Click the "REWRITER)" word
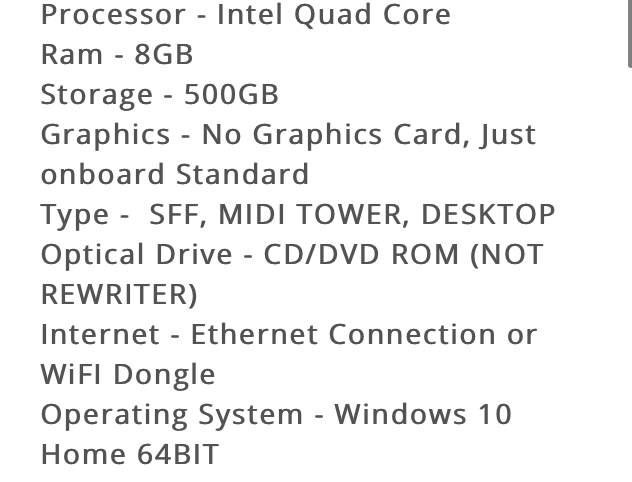This screenshot has height=482, width=632. pyautogui.click(x=119, y=295)
